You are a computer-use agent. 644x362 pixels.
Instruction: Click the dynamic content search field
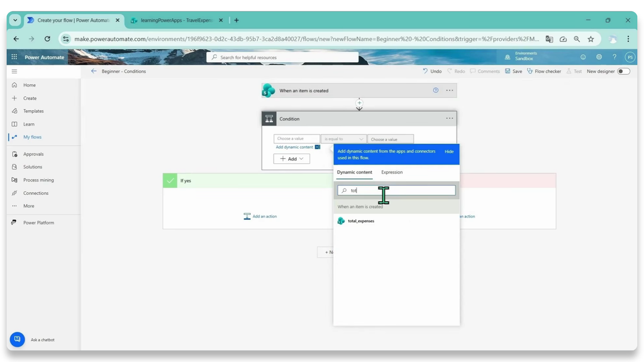click(x=396, y=190)
